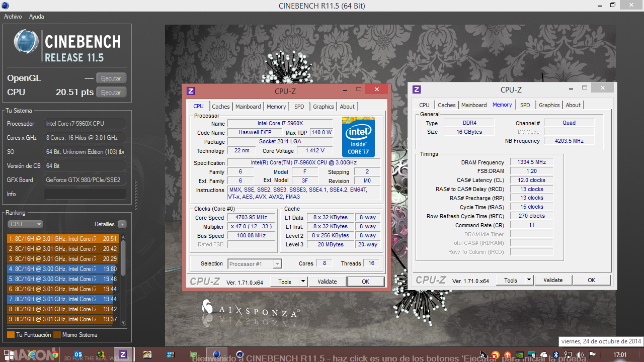Open the Bluetooth tray icon

pos(556,355)
